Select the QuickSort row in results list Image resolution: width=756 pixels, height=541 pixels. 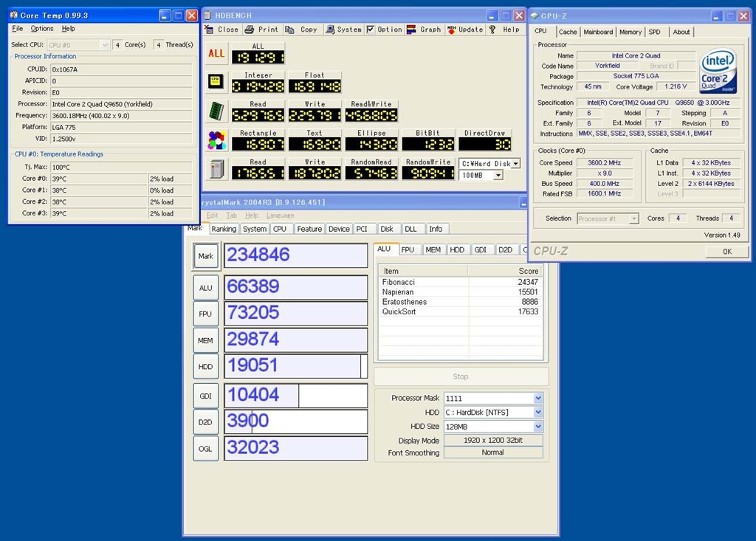click(x=461, y=311)
